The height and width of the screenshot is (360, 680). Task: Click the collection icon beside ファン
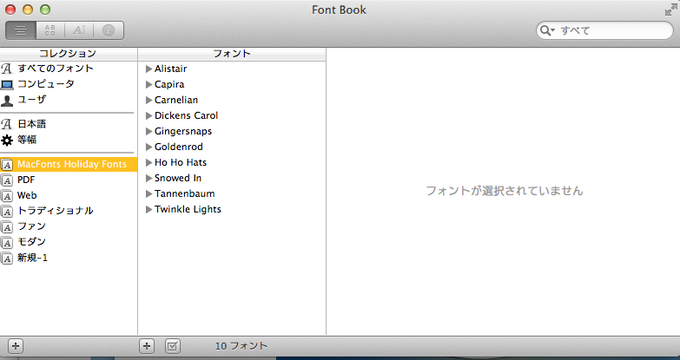click(x=7, y=227)
